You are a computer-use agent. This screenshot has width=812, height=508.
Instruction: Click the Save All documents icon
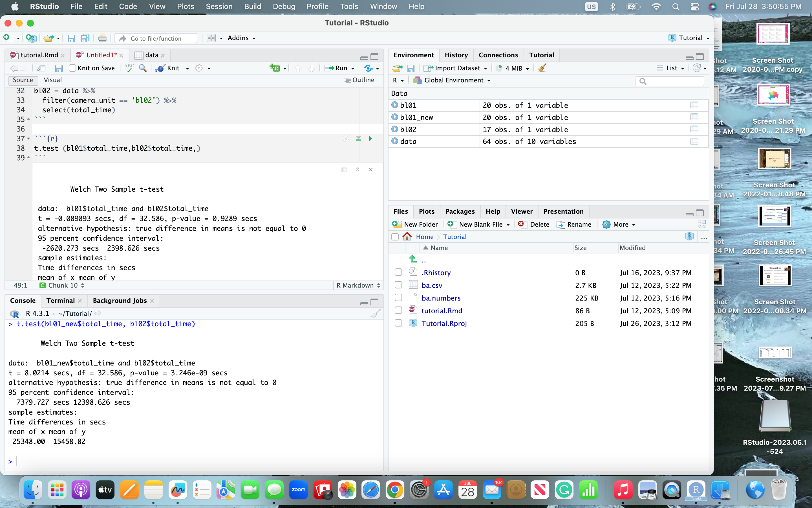(85, 38)
